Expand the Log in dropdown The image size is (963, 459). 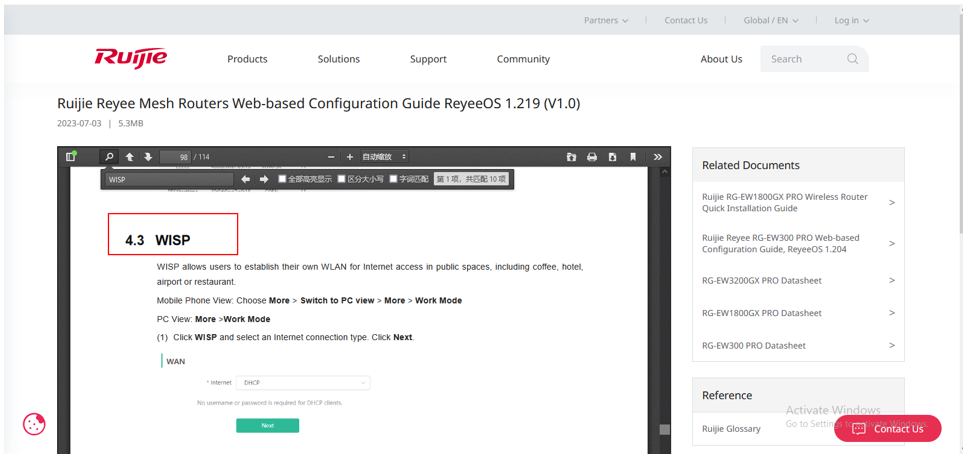pos(851,20)
